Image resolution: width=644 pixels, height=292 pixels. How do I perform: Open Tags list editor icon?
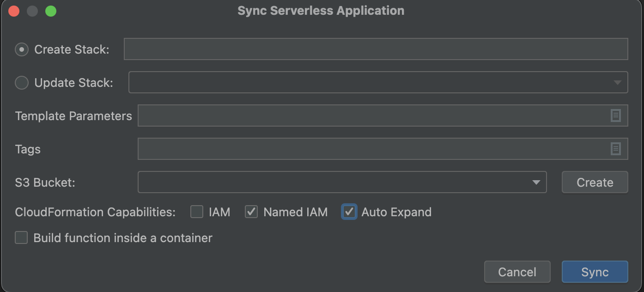point(615,149)
